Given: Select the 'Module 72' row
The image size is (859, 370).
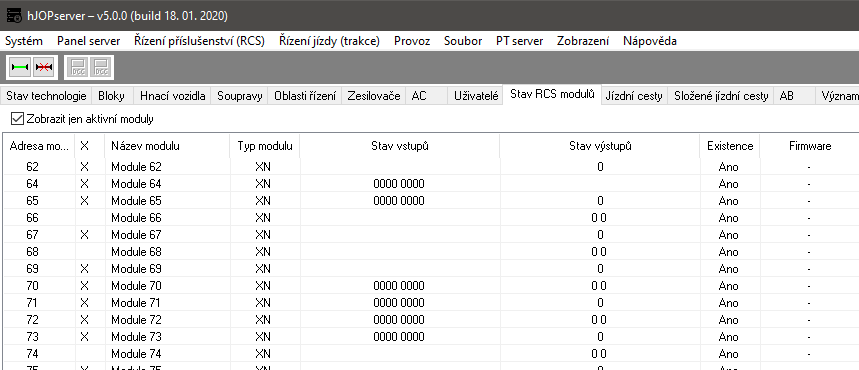Looking at the screenshot, I should [432, 320].
